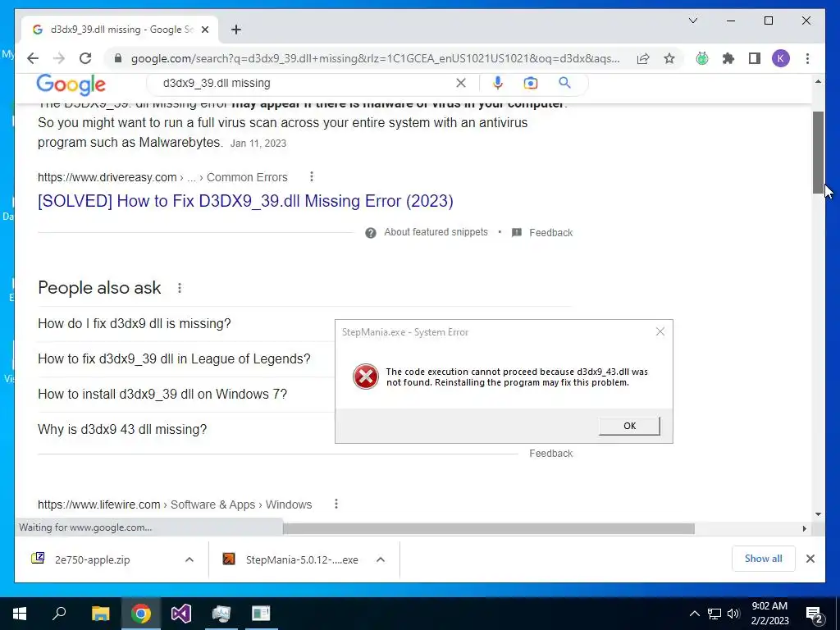Click the About featured snippets help icon
Screen dimensions: 840x630
(370, 232)
